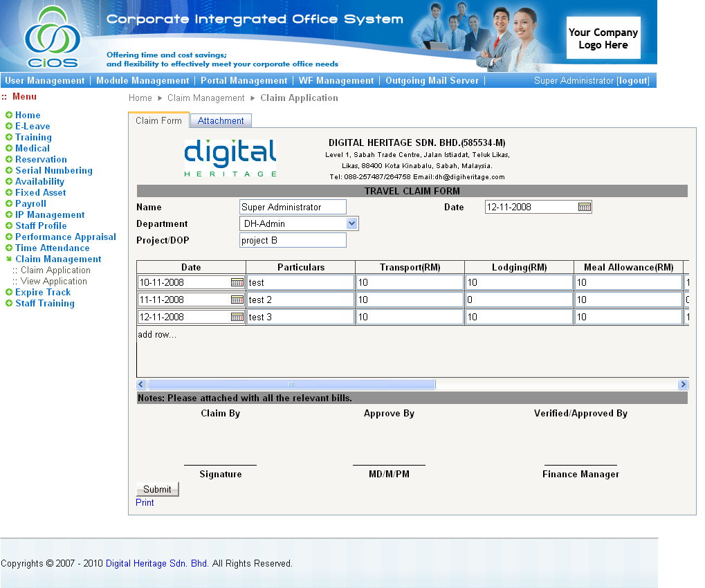Open calendar icon in 11-11-2008 row
Viewport: 705px width, 588px height.
point(237,300)
